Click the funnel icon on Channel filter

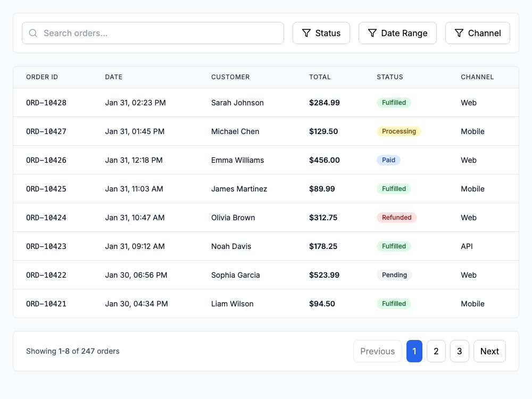[x=459, y=33]
